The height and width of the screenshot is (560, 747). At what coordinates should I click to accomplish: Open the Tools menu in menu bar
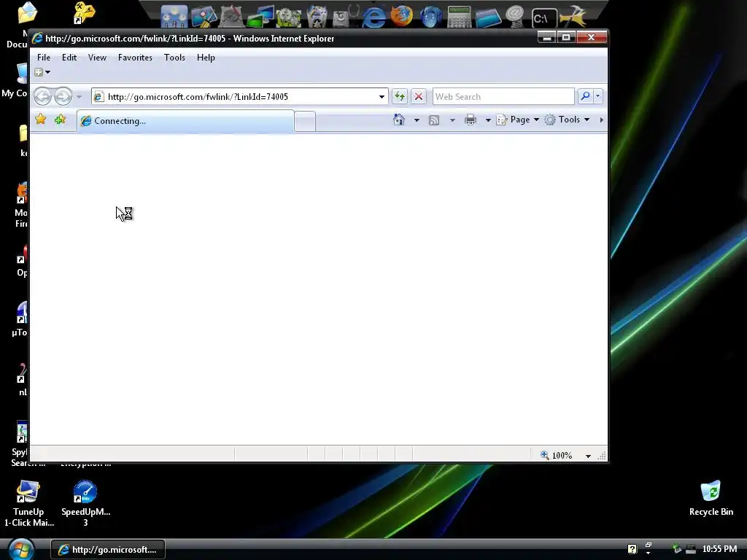click(174, 58)
